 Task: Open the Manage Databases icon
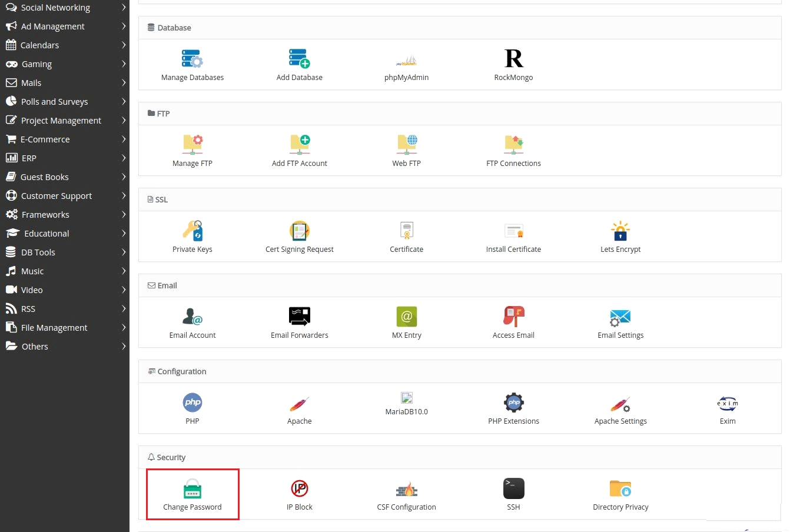192,59
